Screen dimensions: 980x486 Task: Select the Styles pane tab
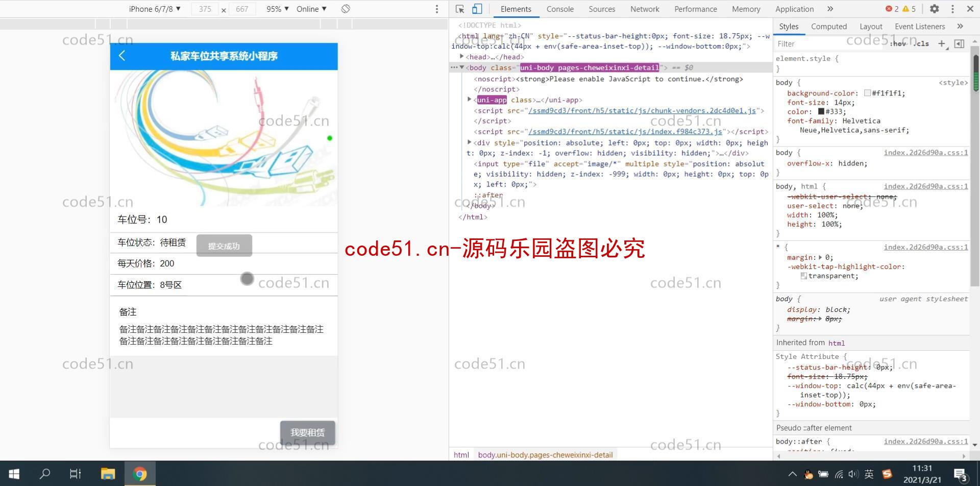[x=789, y=27]
